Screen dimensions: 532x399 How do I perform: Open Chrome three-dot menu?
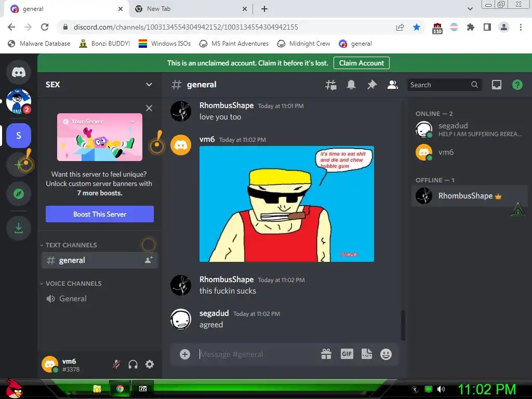tap(521, 27)
